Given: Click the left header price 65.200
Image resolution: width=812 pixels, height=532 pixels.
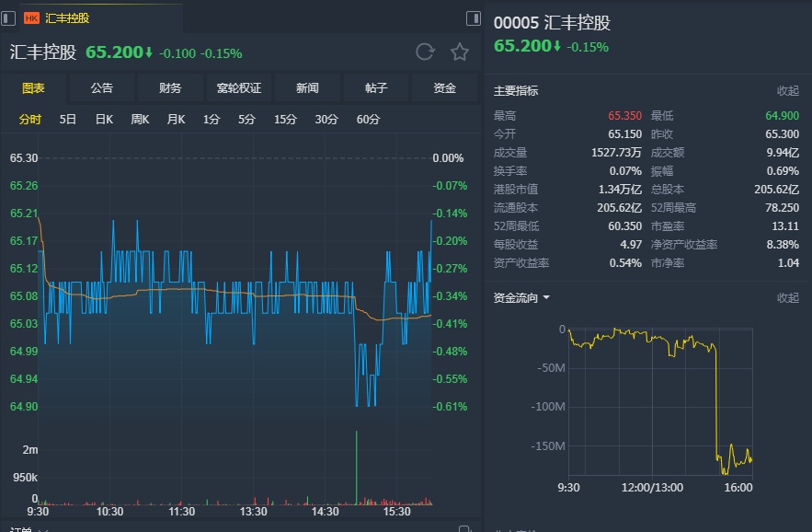Looking at the screenshot, I should coord(114,52).
